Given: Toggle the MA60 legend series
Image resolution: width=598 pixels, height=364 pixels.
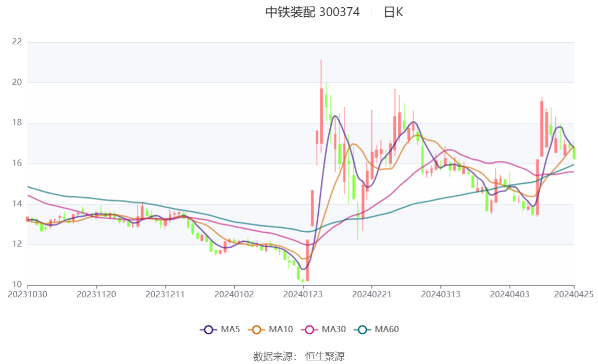Looking at the screenshot, I should (377, 329).
